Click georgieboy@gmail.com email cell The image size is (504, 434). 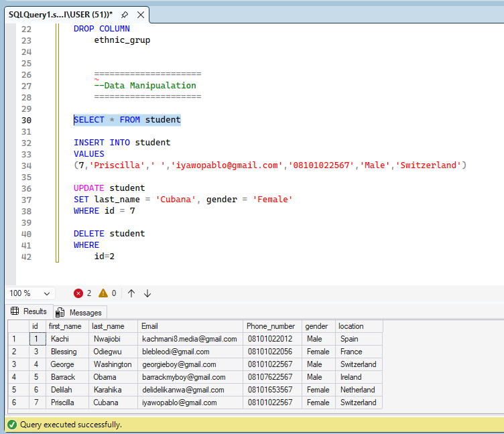point(190,364)
